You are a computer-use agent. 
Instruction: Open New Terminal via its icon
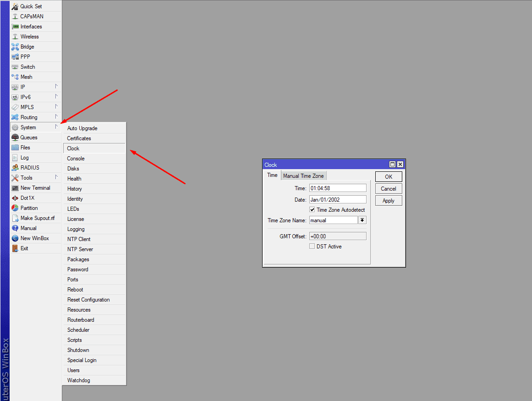15,188
